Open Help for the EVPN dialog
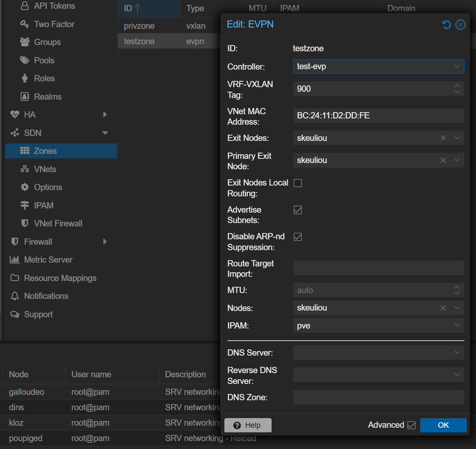Image resolution: width=476 pixels, height=449 pixels. coord(248,425)
